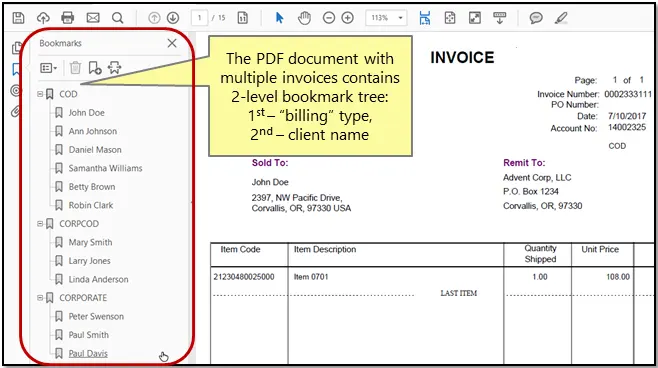Viewport: 658px width, 368px height.
Task: Click the fit one full page icon
Action: 450,18
